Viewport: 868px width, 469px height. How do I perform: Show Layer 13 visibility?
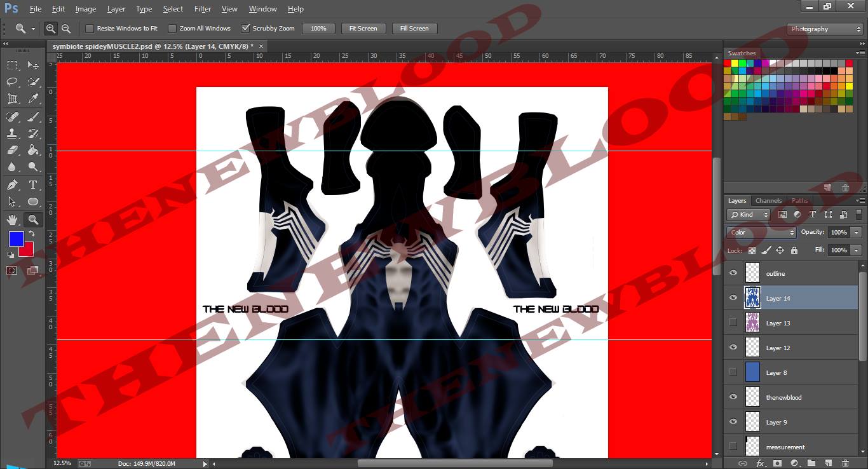coord(733,323)
